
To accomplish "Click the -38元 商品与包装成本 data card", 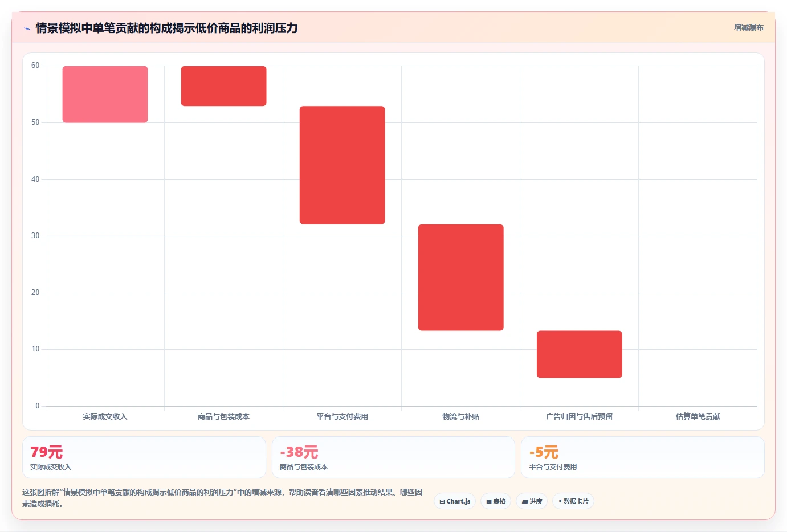I will (x=393, y=457).
